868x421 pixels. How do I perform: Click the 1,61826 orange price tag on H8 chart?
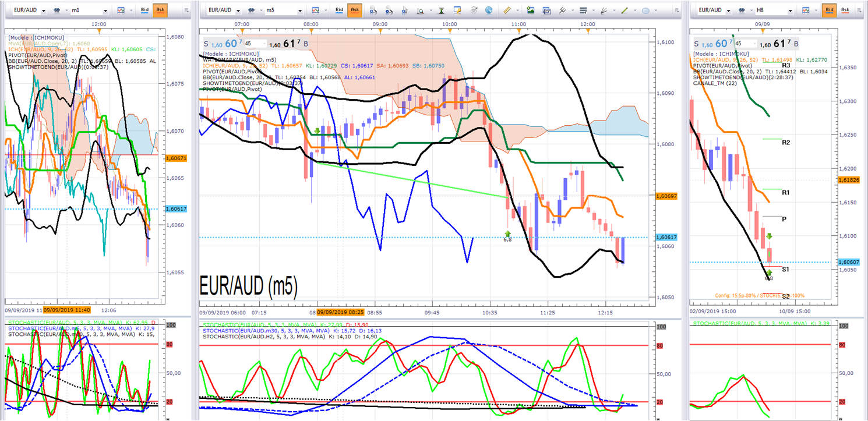coord(849,181)
